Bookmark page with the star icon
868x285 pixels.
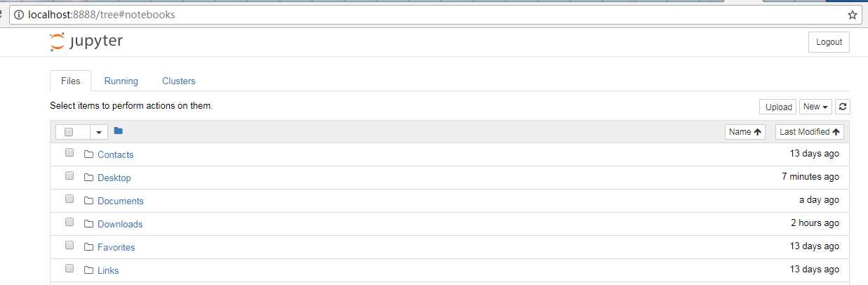tap(853, 15)
